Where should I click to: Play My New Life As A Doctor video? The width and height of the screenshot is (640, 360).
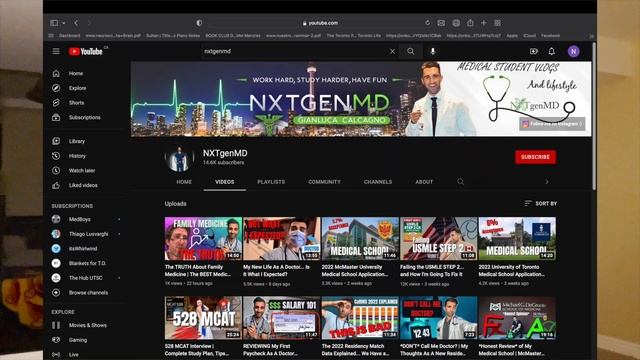tap(282, 239)
